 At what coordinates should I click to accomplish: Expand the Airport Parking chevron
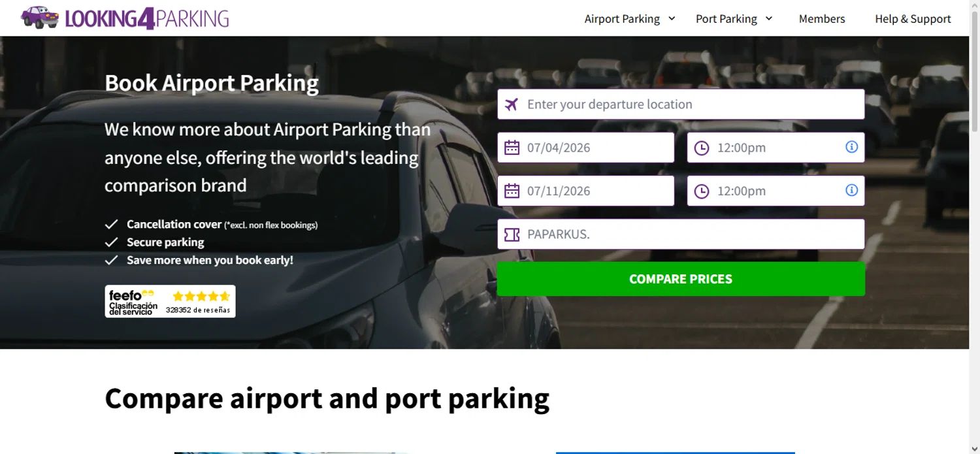pos(672,18)
